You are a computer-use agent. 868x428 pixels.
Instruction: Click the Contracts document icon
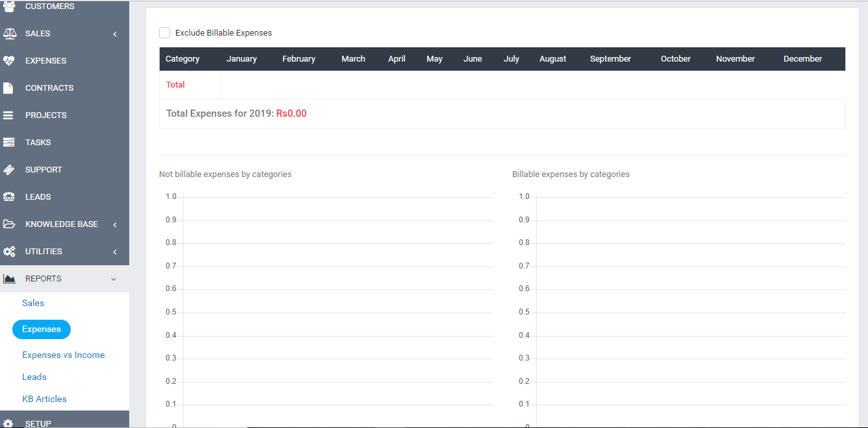click(8, 88)
